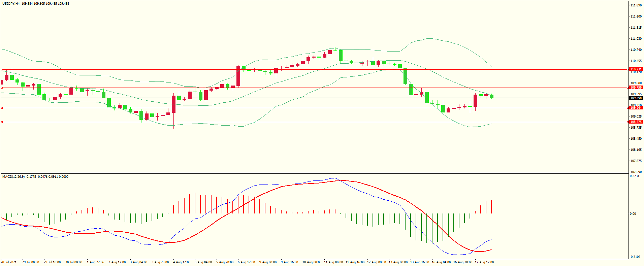Click the 110.455 price axis label
The image size is (644, 266).
[x=636, y=61]
